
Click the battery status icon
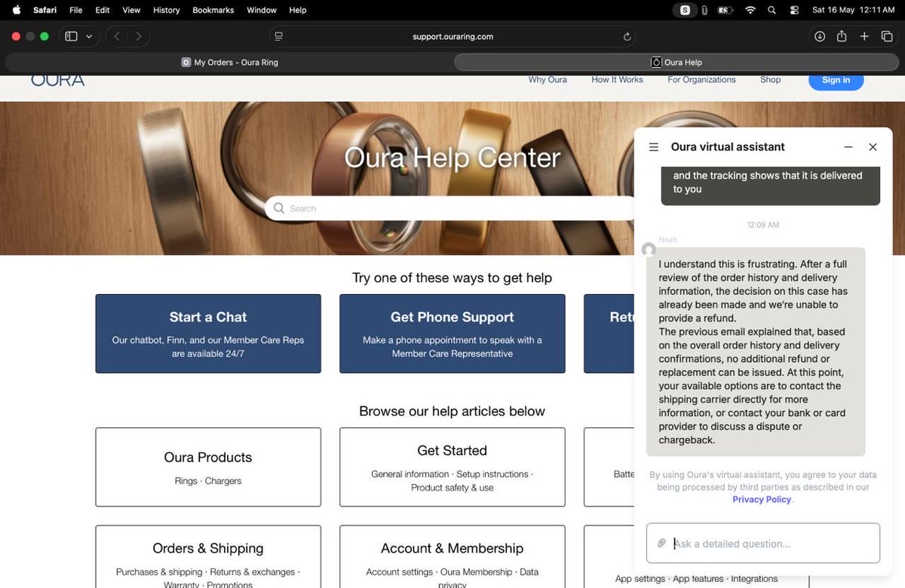pos(726,10)
